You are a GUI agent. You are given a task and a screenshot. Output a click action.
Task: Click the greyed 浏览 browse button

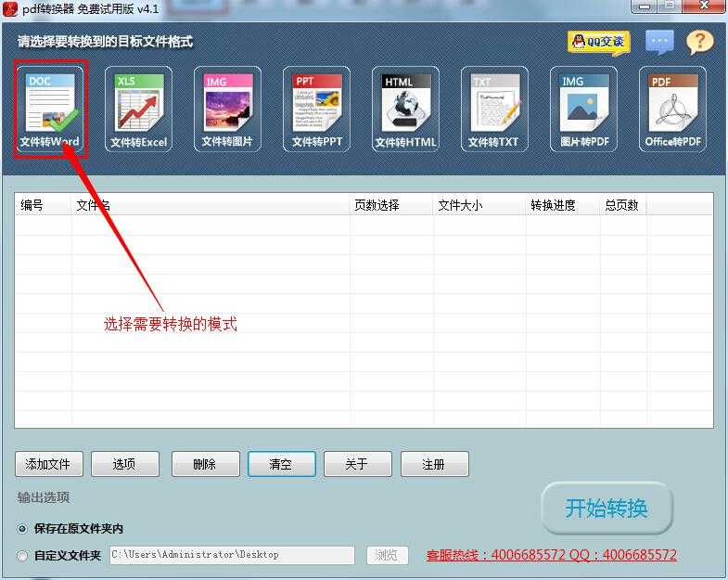tap(388, 555)
